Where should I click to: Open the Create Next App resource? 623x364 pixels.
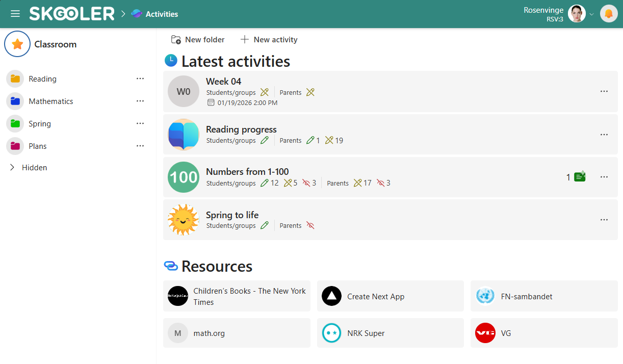[391, 296]
